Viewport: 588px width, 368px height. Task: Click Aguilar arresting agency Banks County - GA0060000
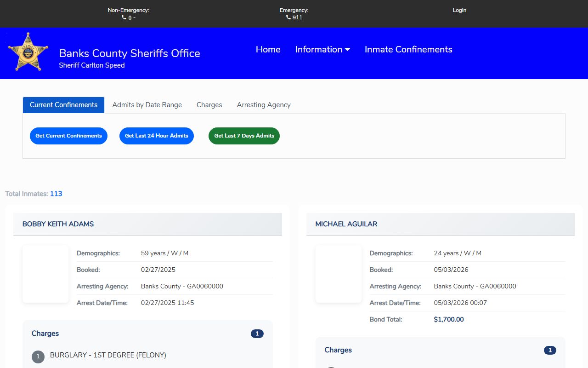coord(475,286)
